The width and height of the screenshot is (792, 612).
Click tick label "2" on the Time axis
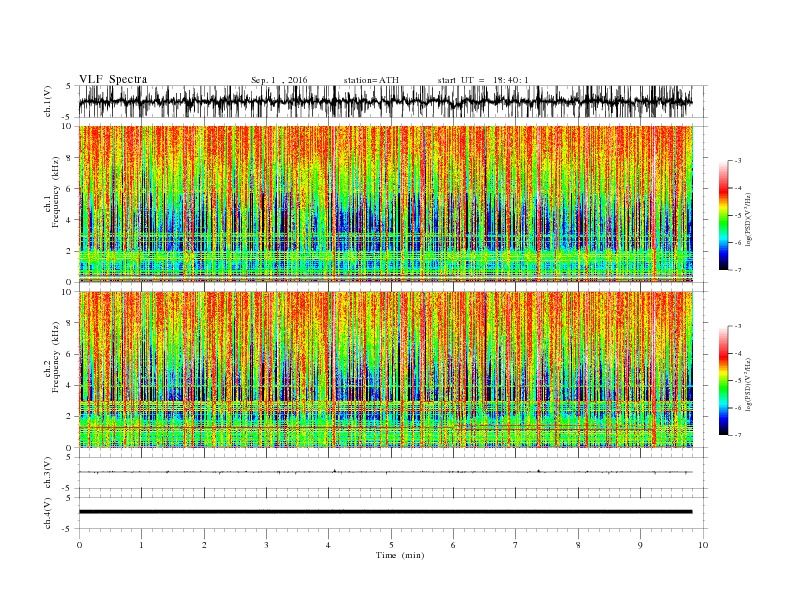coord(204,545)
